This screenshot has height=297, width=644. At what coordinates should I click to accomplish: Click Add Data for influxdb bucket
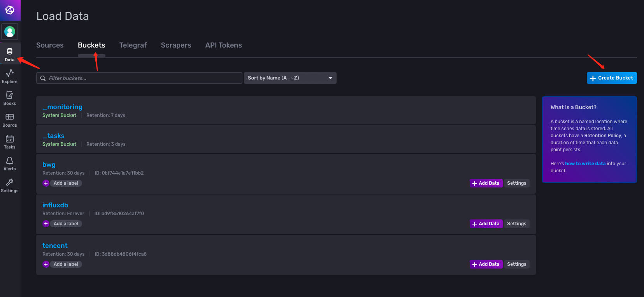pyautogui.click(x=486, y=224)
